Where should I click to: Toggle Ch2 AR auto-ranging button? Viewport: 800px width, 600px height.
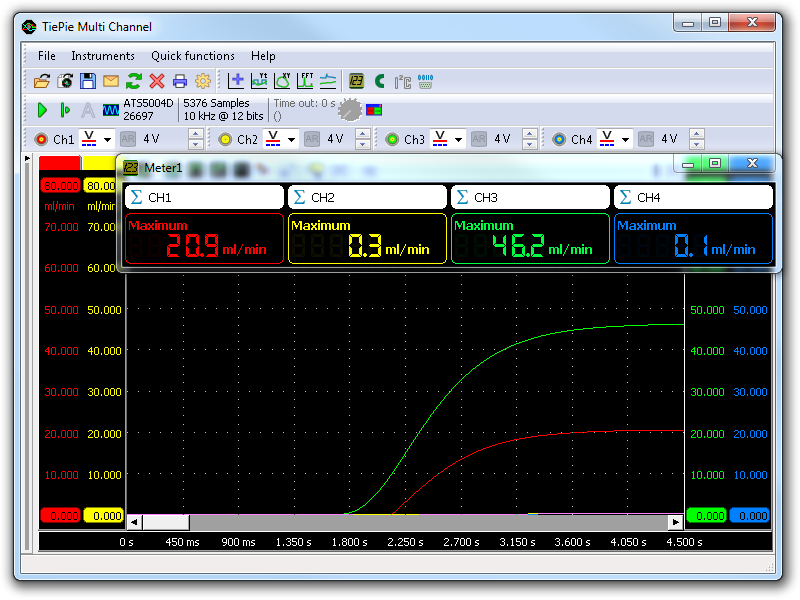[312, 139]
